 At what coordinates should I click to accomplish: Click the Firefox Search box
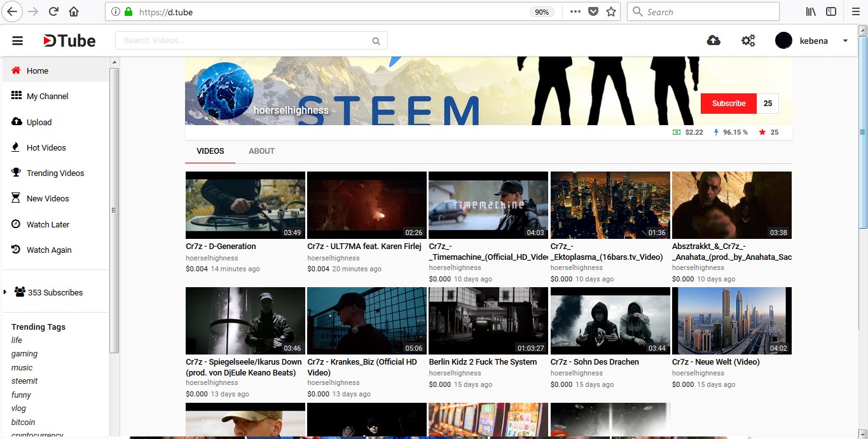703,11
